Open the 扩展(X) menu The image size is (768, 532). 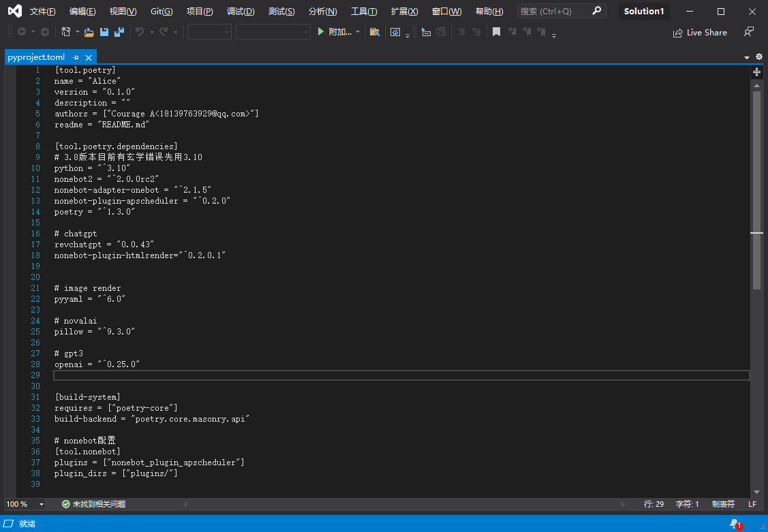click(404, 12)
